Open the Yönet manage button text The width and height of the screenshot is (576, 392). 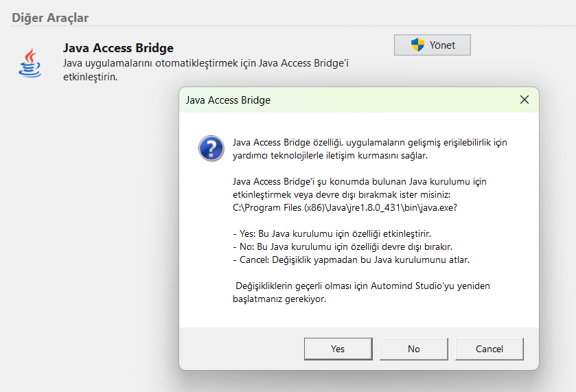441,45
